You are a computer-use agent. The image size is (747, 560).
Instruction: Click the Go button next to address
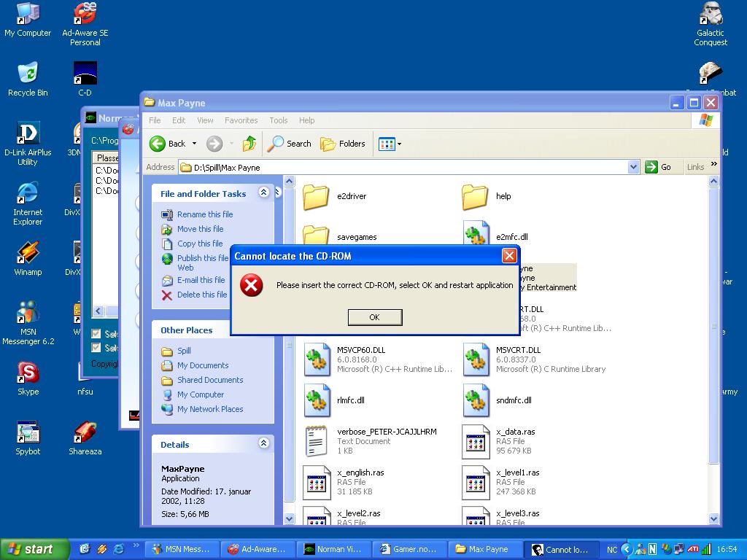658,167
